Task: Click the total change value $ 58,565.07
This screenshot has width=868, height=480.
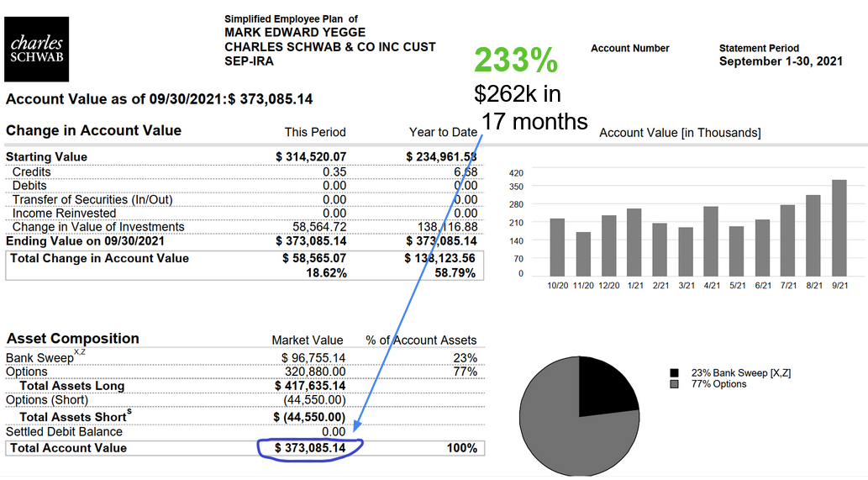Action: coord(314,259)
